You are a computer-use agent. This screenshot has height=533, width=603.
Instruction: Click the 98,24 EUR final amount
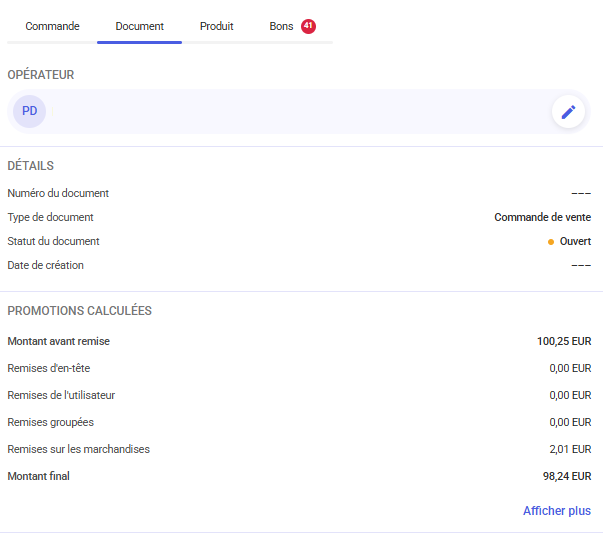[x=566, y=476]
